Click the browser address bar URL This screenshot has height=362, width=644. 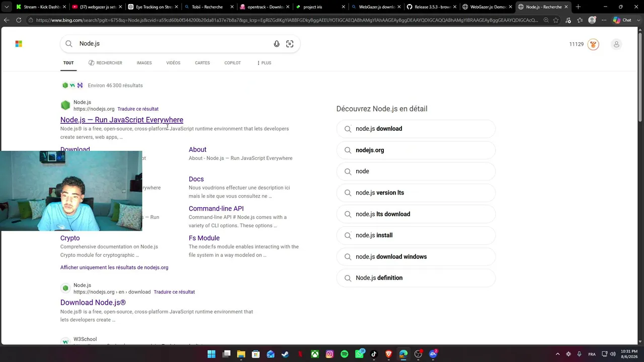tap(287, 20)
